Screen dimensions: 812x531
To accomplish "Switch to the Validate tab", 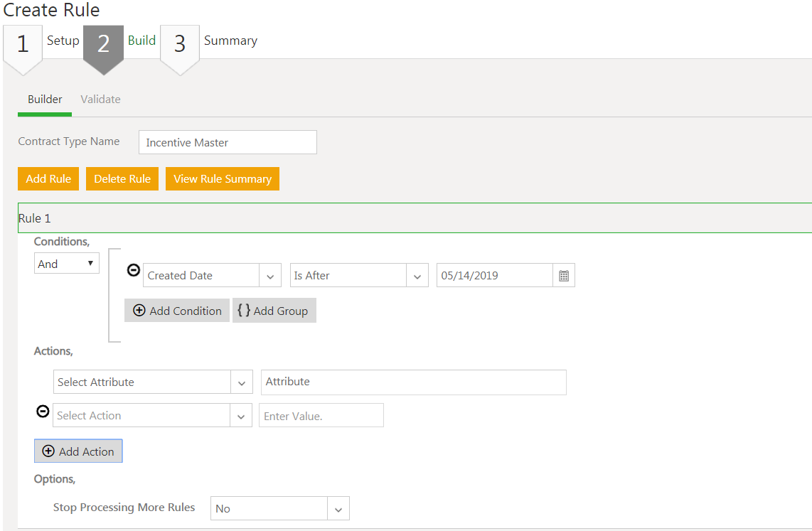I will pyautogui.click(x=100, y=100).
